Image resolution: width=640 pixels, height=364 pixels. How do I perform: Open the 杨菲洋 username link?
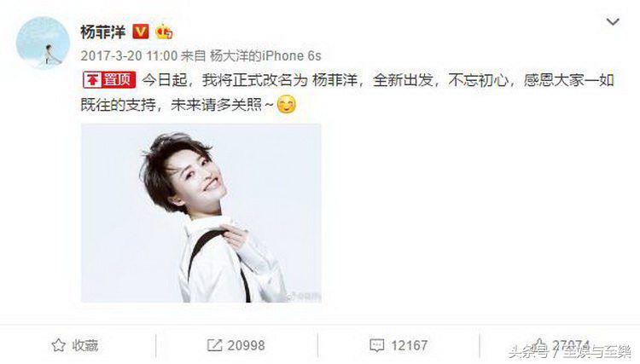pyautogui.click(x=103, y=32)
